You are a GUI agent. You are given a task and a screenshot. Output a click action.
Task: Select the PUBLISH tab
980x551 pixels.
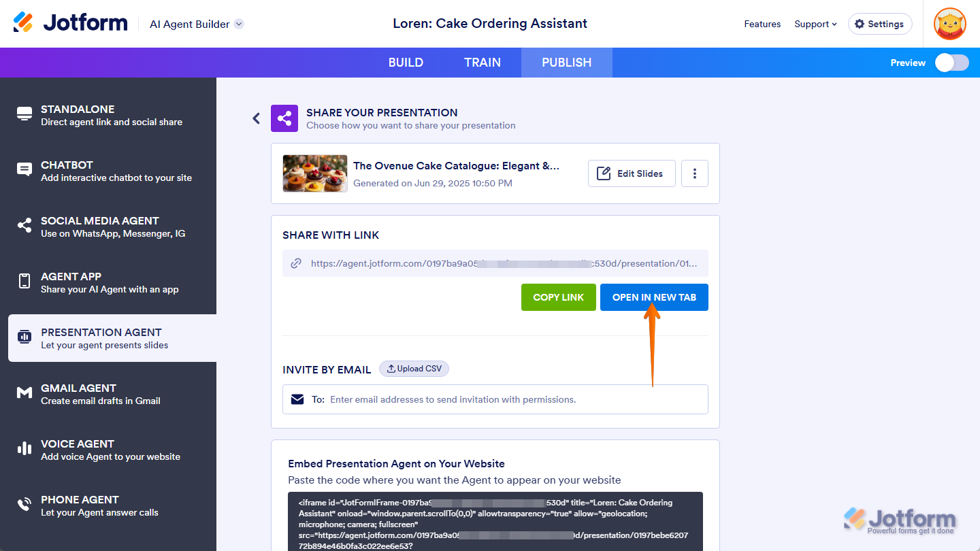567,63
